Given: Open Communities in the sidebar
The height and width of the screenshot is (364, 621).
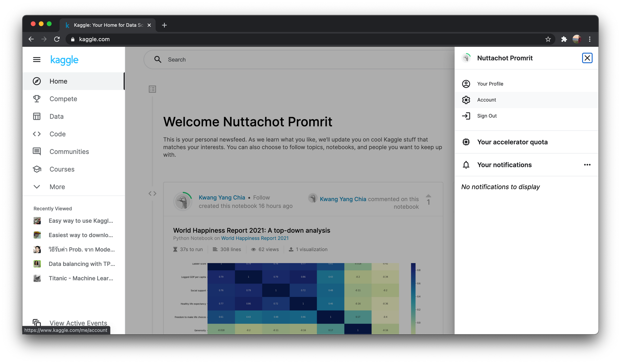Looking at the screenshot, I should (74, 151).
